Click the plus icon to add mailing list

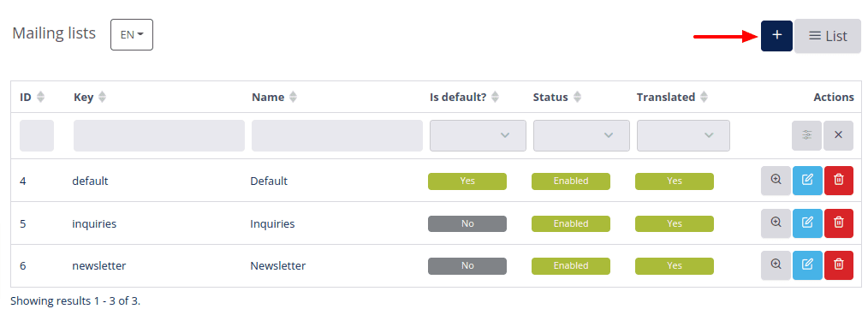776,36
